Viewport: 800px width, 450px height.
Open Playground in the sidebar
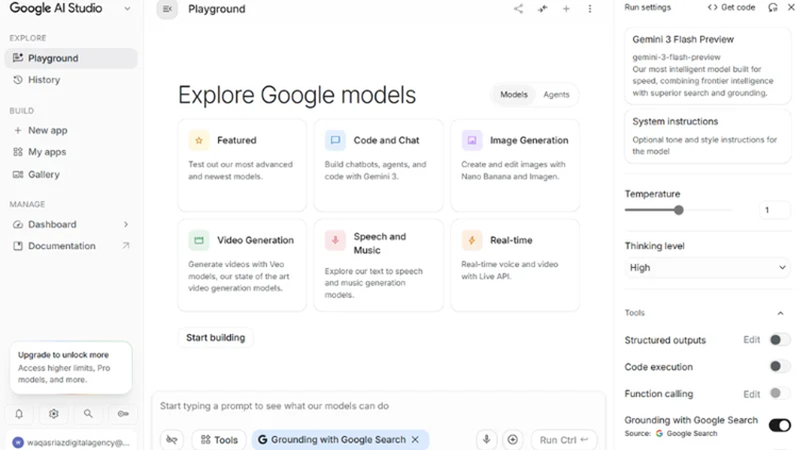click(71, 58)
